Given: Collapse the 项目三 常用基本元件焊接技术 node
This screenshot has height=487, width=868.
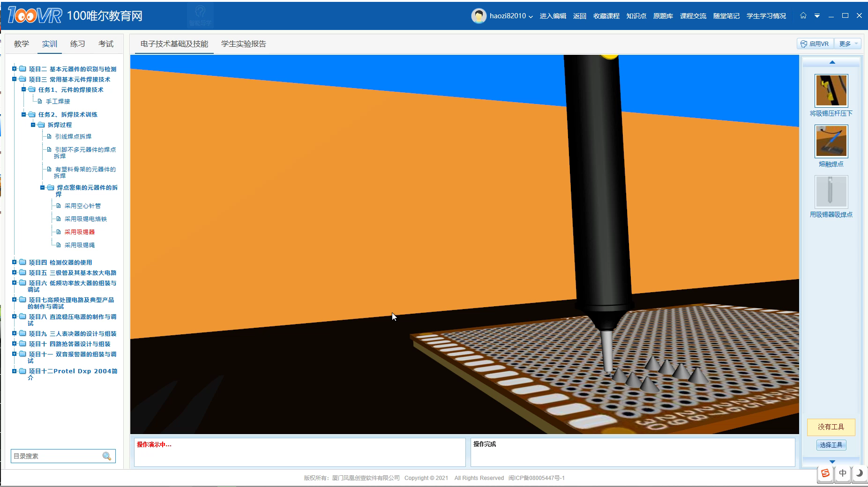Looking at the screenshot, I should pyautogui.click(x=15, y=79).
